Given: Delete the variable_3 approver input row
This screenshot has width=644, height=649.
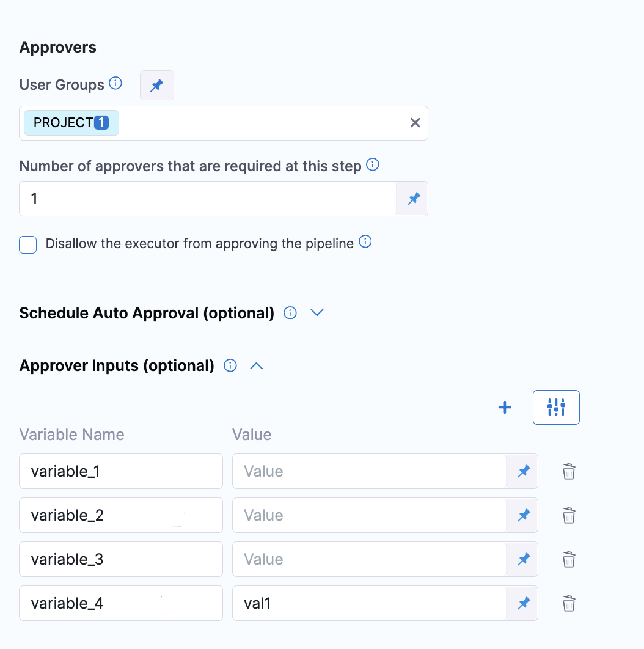Looking at the screenshot, I should [569, 559].
